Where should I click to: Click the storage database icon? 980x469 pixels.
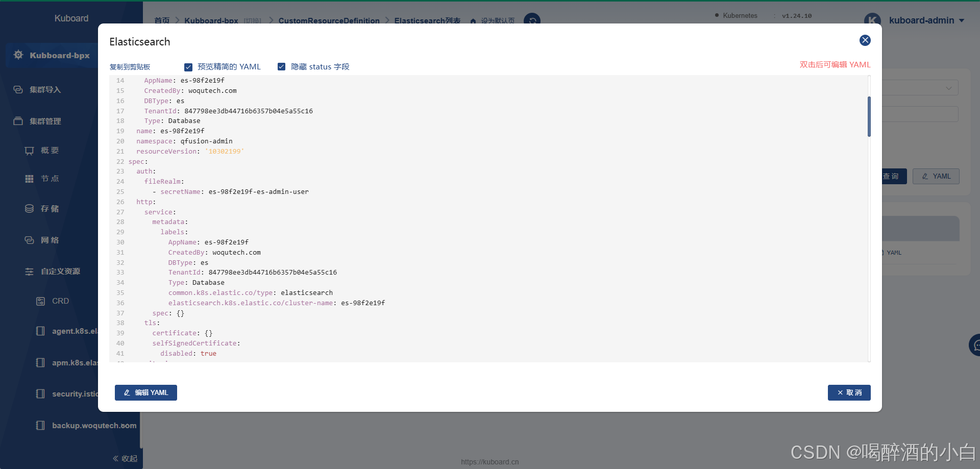tap(29, 209)
